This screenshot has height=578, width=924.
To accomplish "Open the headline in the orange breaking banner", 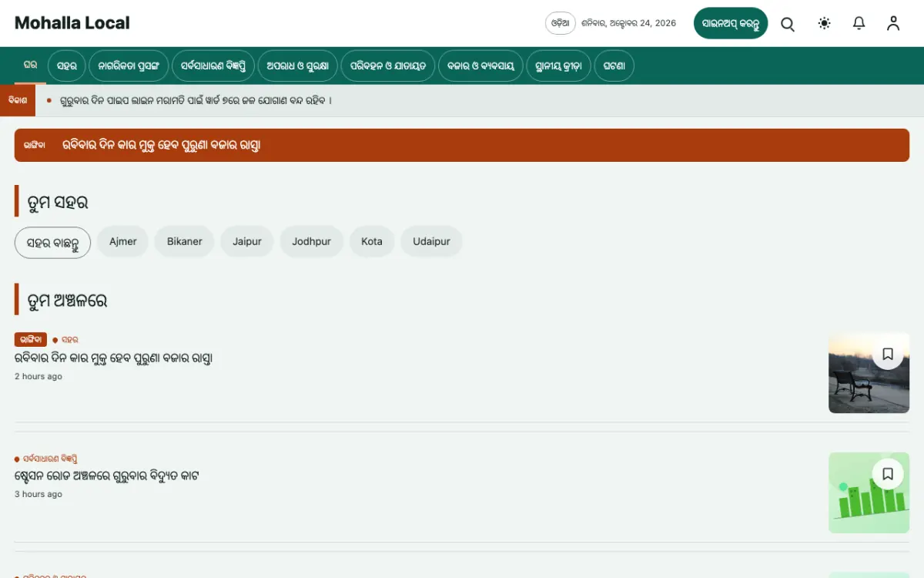I will tap(162, 145).
